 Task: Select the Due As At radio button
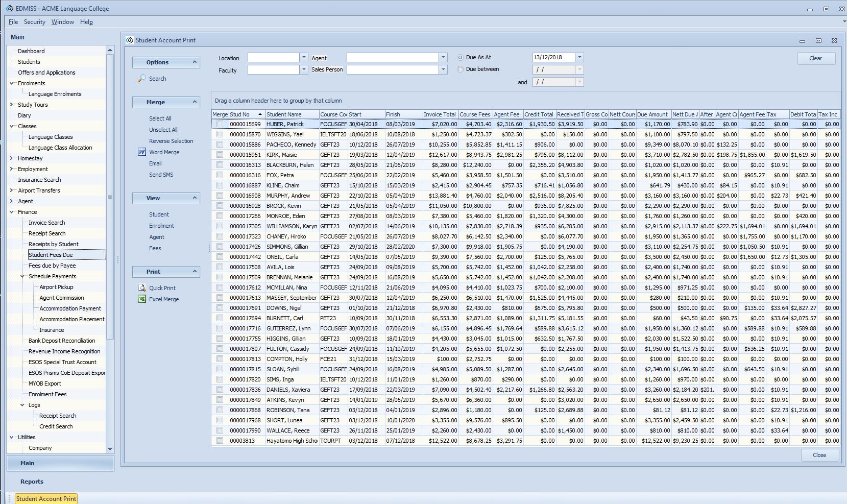point(461,58)
